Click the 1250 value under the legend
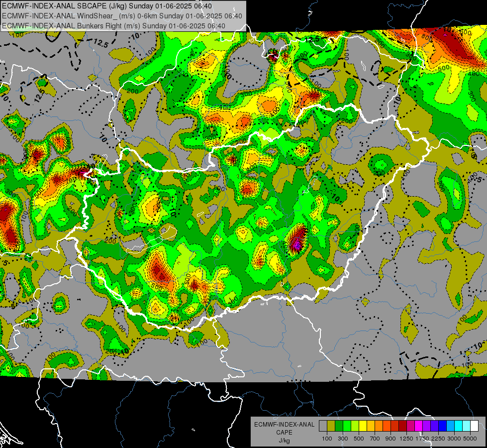The image size is (487, 448). pos(406,439)
